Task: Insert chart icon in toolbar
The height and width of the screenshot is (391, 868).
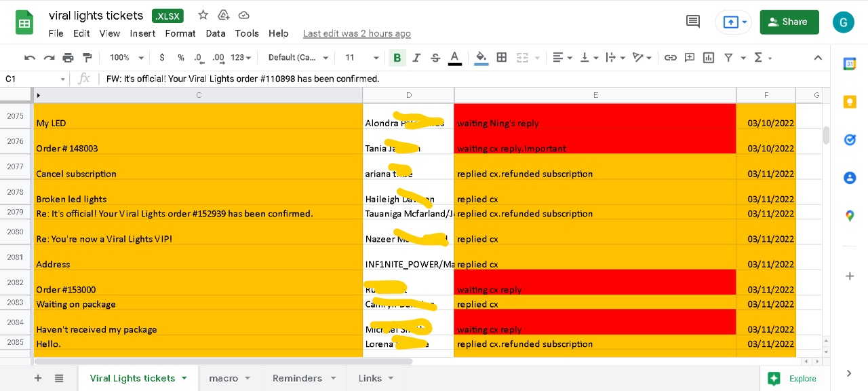Action: coord(709,58)
